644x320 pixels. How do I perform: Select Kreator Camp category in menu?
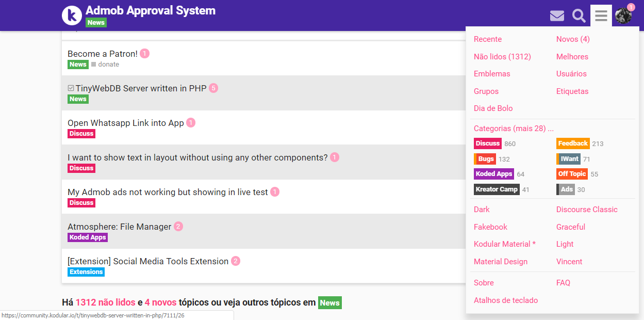497,189
